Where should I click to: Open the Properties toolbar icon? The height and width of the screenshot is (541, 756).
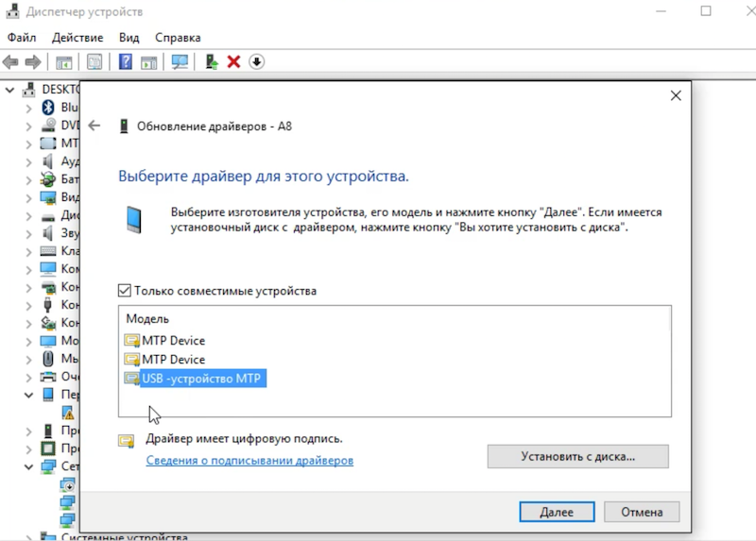(x=94, y=62)
